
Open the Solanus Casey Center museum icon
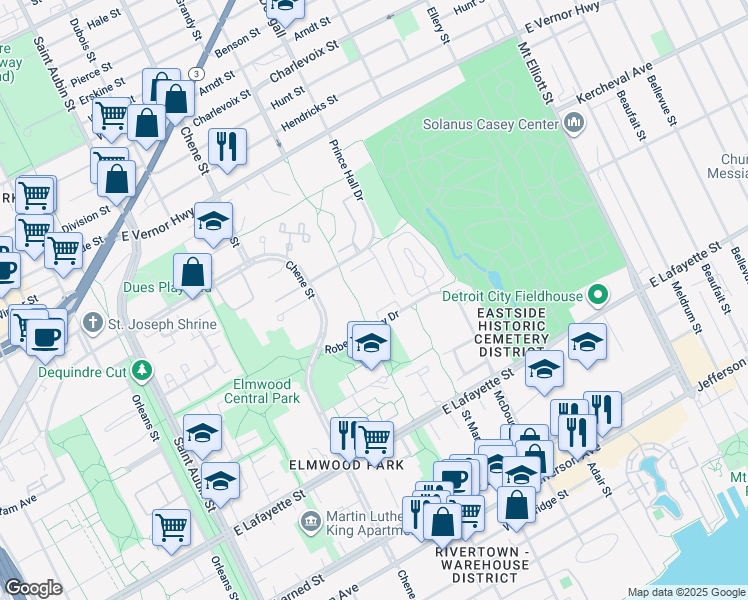pos(574,123)
